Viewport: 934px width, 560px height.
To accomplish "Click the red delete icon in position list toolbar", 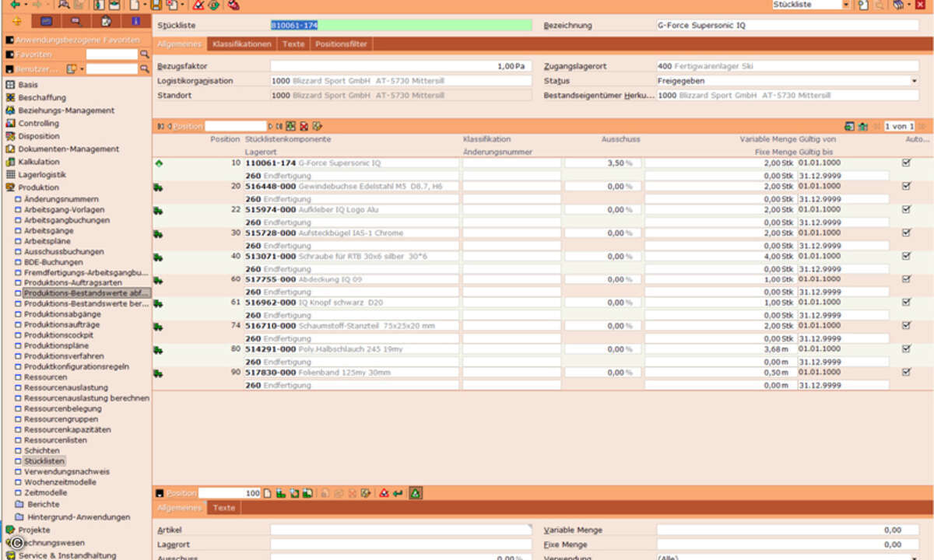I will click(x=304, y=126).
